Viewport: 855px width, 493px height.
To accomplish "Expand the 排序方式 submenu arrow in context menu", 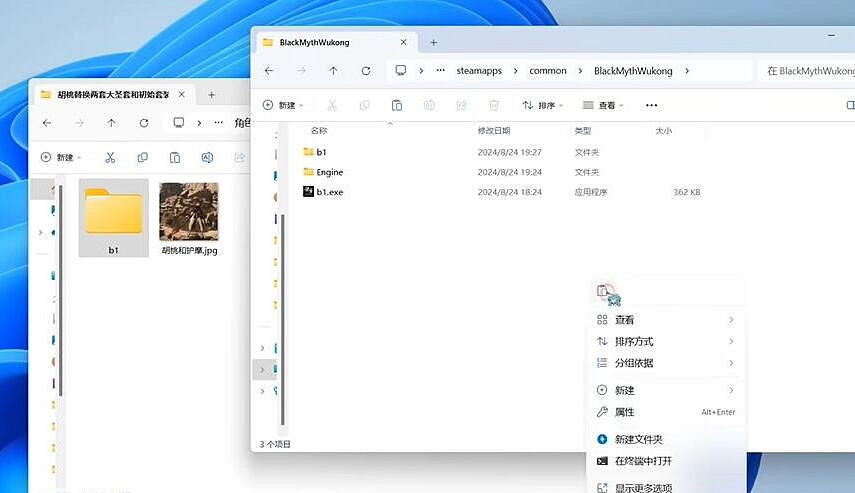I will pos(731,341).
